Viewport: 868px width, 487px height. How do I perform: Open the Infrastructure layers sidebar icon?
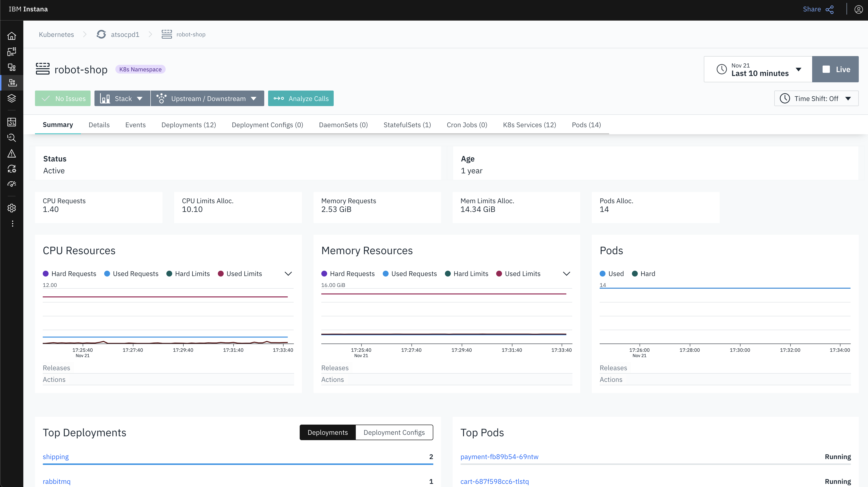[x=12, y=98]
